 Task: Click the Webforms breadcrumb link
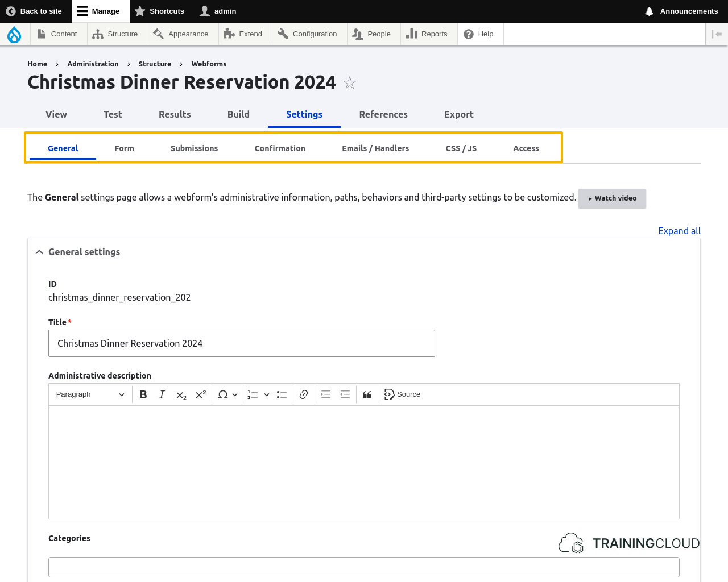click(209, 64)
